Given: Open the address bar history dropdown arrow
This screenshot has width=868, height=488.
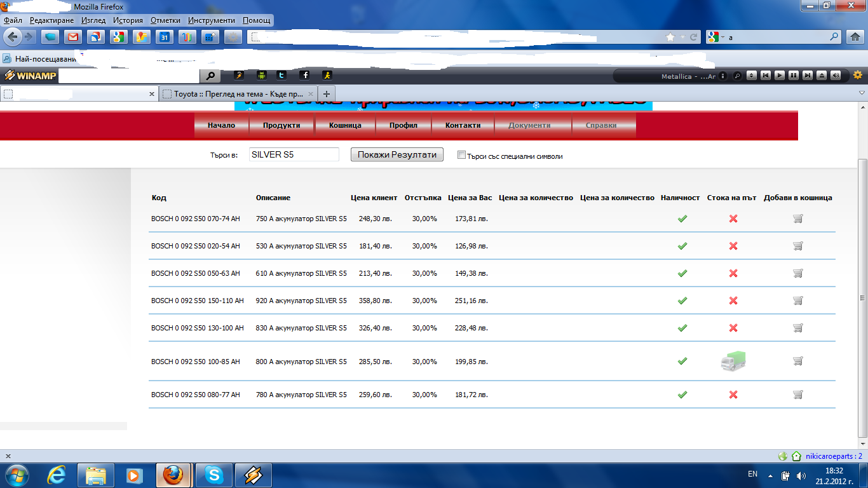Looking at the screenshot, I should 682,37.
